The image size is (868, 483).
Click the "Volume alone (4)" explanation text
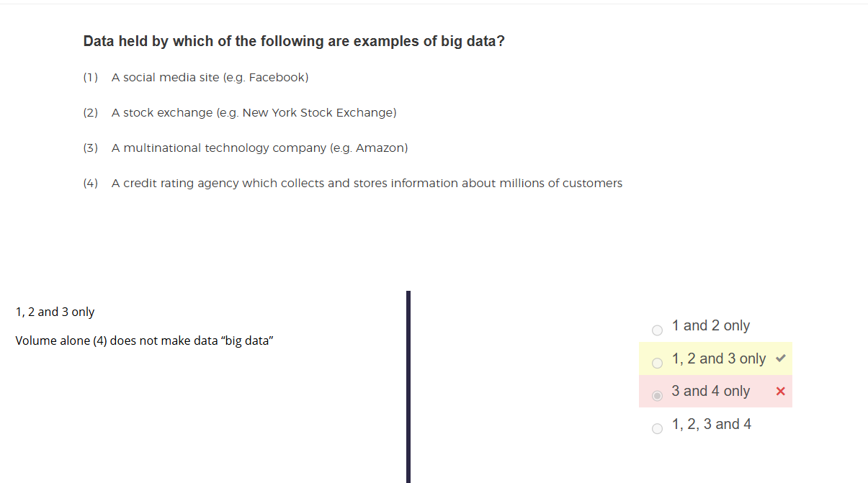(144, 340)
